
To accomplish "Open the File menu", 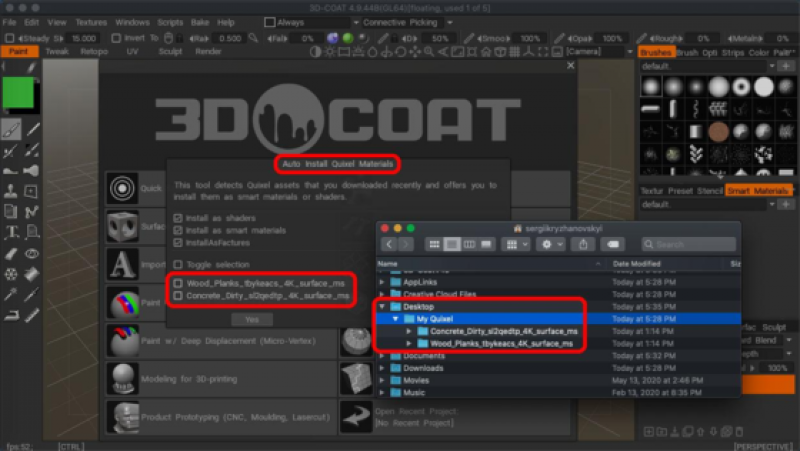I will [9, 22].
